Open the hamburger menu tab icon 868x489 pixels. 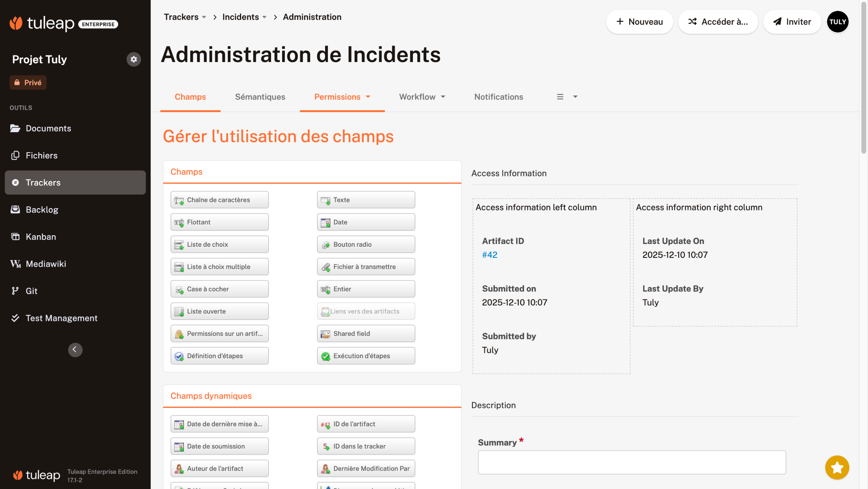pyautogui.click(x=560, y=97)
